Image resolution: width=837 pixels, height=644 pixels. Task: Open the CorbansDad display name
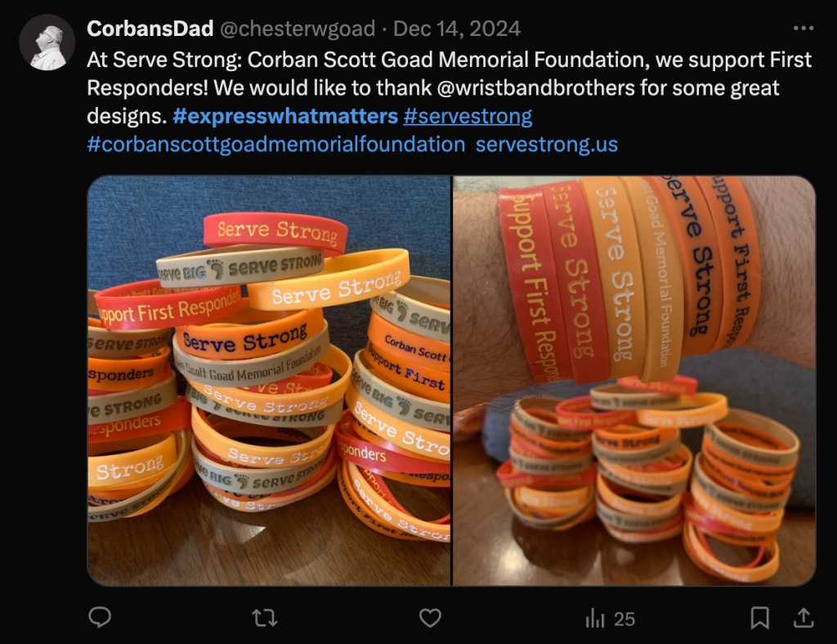pos(150,29)
